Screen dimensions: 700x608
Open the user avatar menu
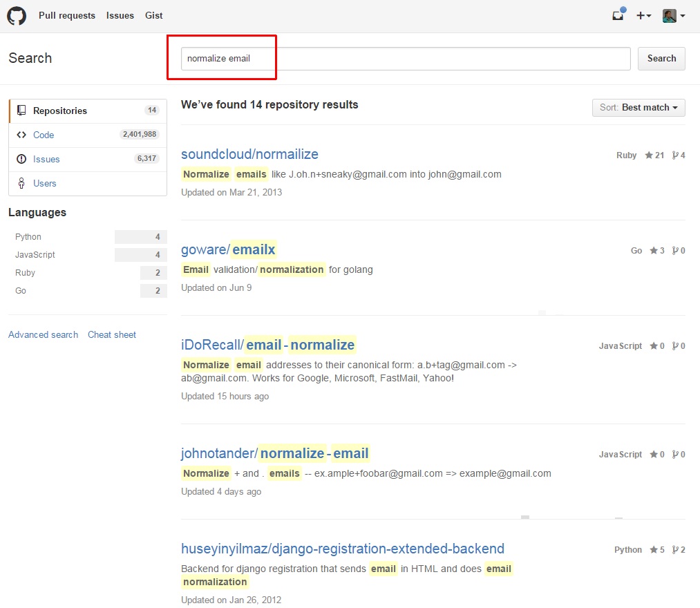[x=674, y=16]
